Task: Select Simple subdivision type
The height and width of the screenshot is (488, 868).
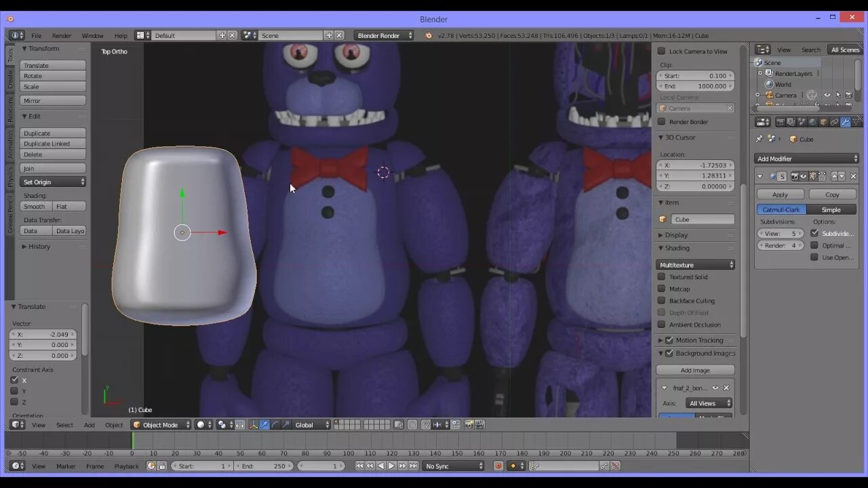Action: 831,209
